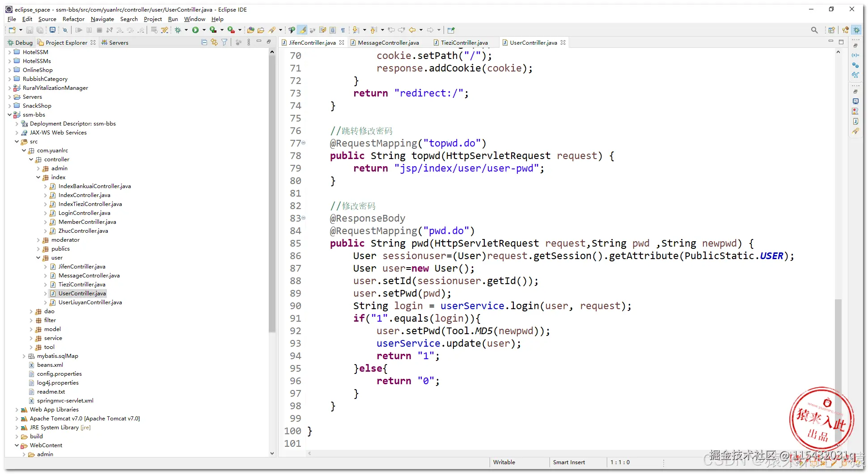This screenshot has width=868, height=474.
Task: Open the Open Perspective icon
Action: pyautogui.click(x=831, y=30)
